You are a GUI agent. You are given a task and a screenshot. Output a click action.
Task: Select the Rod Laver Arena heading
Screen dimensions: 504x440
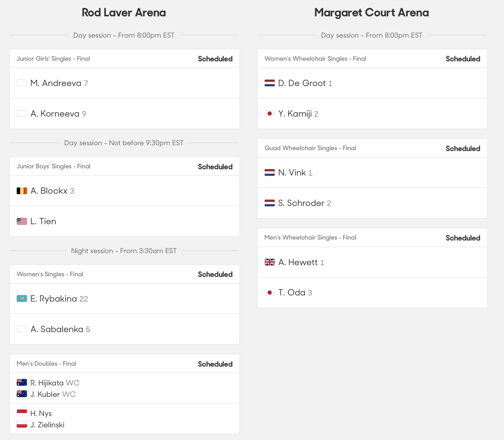(124, 13)
